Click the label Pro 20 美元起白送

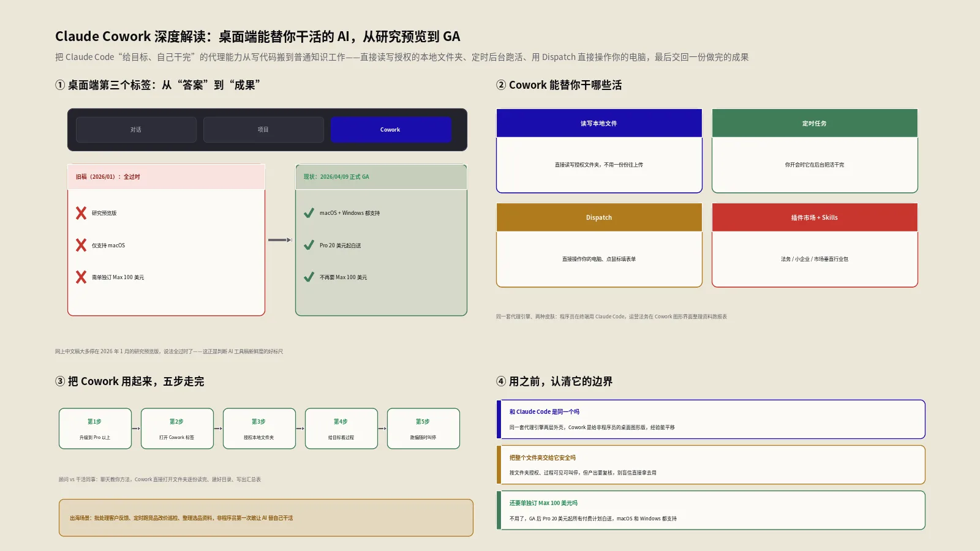pos(341,246)
